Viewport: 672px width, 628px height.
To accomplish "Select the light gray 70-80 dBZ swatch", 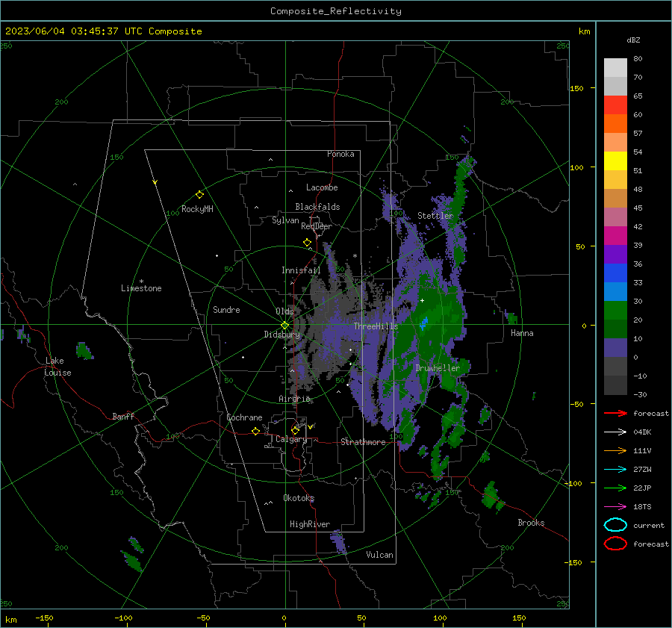I will coord(615,68).
